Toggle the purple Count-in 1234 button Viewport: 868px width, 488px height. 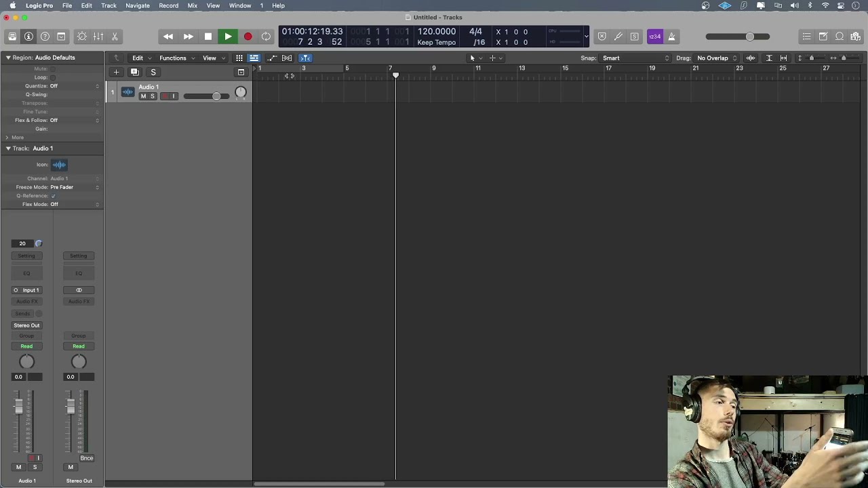coord(654,37)
